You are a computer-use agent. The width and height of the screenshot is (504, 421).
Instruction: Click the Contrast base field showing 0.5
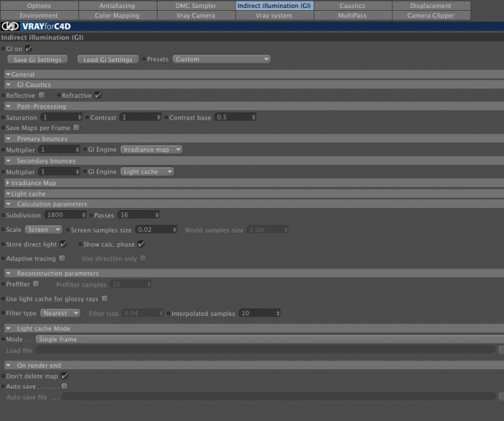[x=235, y=117]
